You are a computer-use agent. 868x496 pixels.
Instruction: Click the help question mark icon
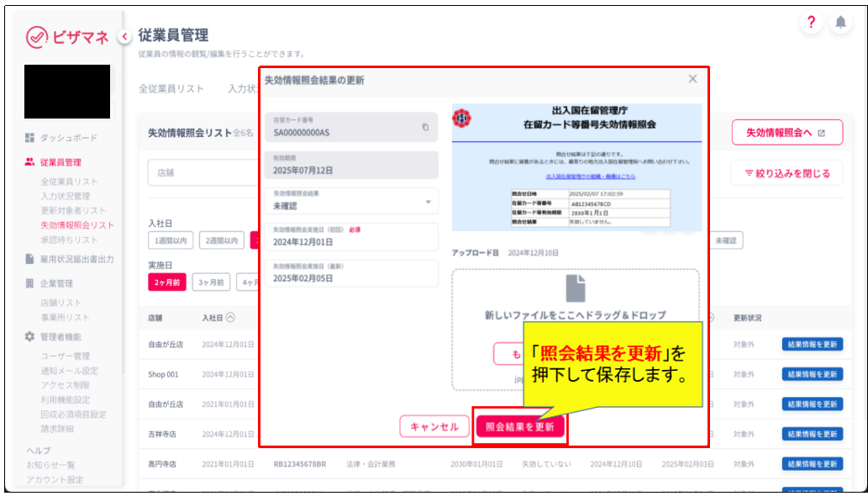(x=811, y=24)
